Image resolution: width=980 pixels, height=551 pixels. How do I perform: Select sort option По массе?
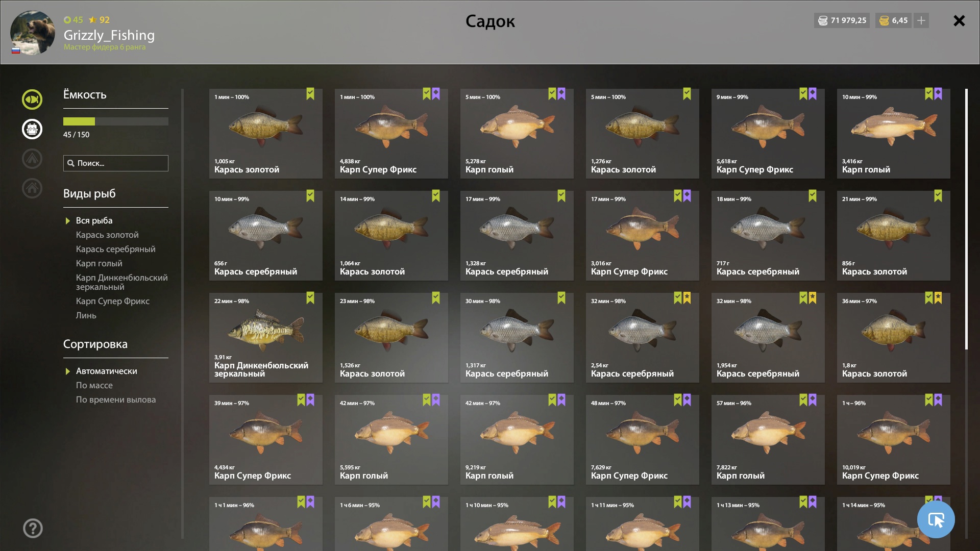94,385
